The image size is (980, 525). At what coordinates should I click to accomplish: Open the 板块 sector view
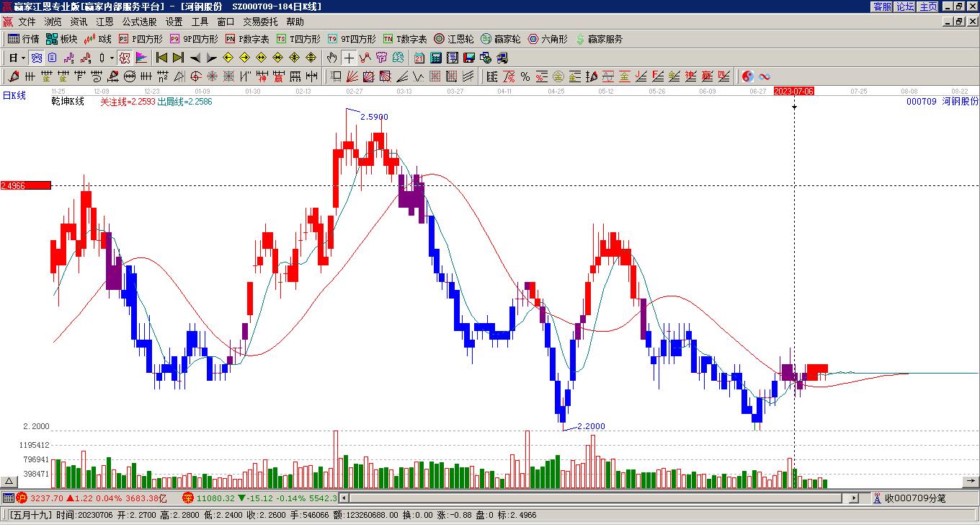[x=62, y=39]
